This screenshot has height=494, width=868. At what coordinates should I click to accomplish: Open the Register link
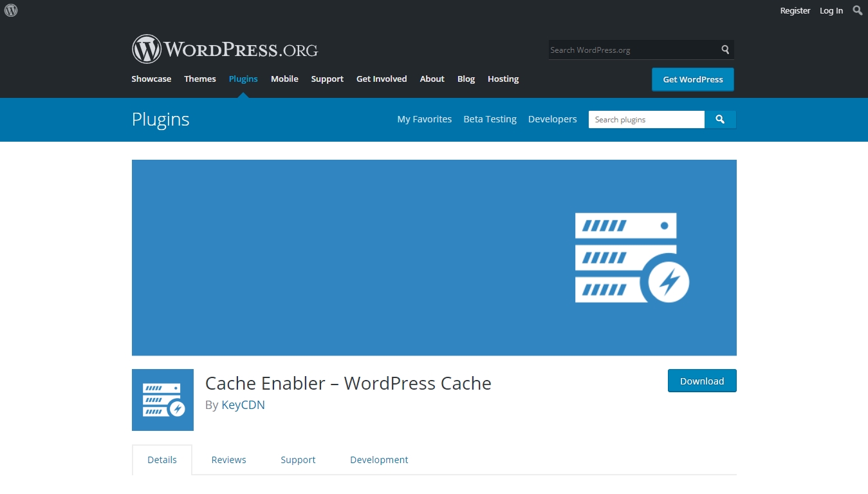click(x=795, y=10)
